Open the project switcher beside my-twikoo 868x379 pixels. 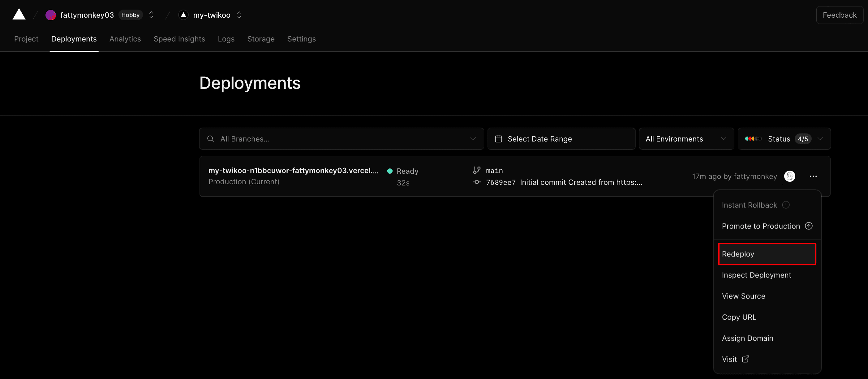[x=239, y=15]
